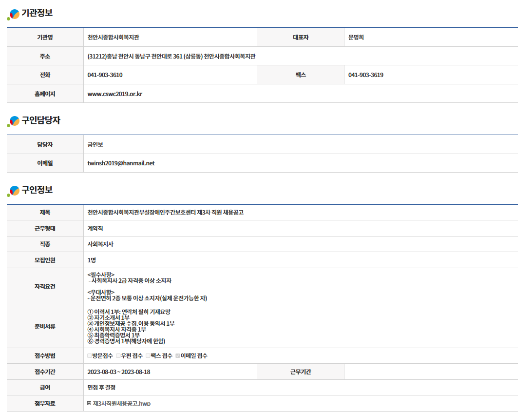The height and width of the screenshot is (413, 532).
Task: Click the 기관명 value 천안시종합사회복지관
Action: point(114,38)
